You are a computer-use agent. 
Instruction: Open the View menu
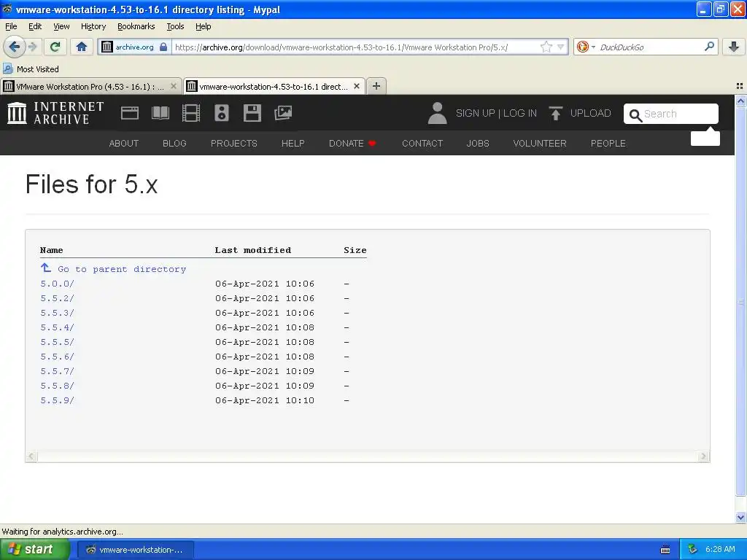click(61, 26)
